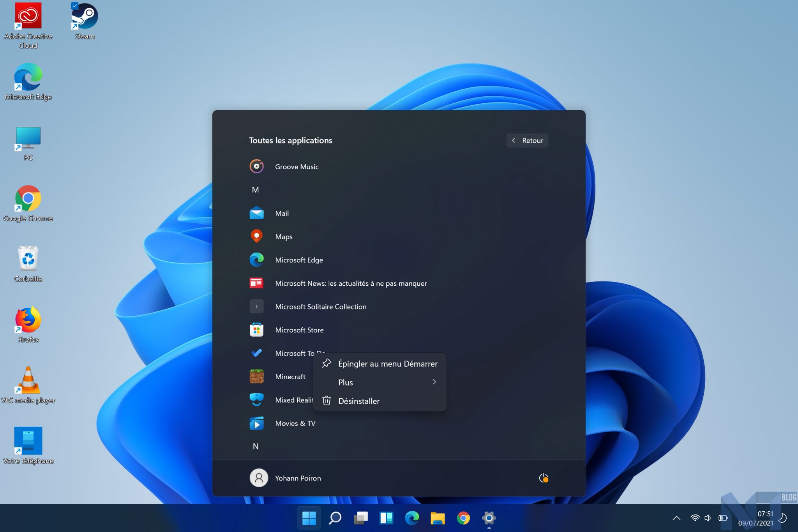Viewport: 798px width, 532px height.
Task: Open Movies & TV
Action: pos(295,423)
